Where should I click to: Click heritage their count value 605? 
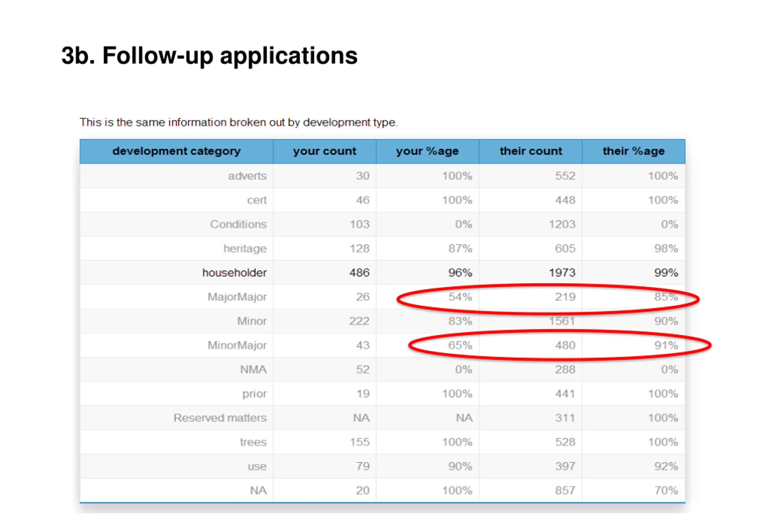point(565,248)
